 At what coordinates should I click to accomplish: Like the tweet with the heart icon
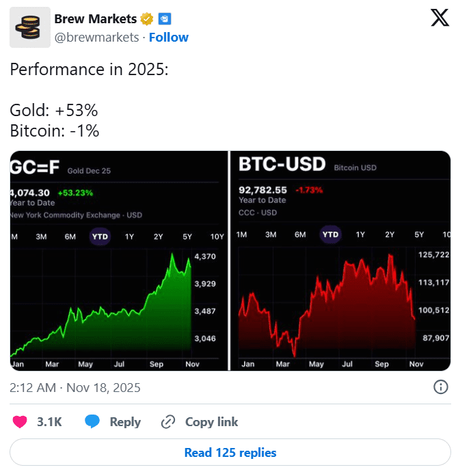pos(20,421)
